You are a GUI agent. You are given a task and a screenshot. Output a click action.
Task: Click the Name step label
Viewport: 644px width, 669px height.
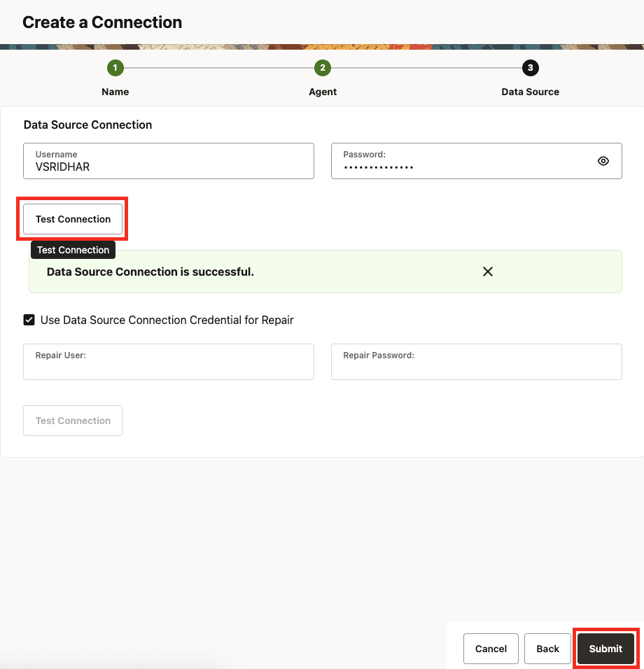pyautogui.click(x=115, y=92)
